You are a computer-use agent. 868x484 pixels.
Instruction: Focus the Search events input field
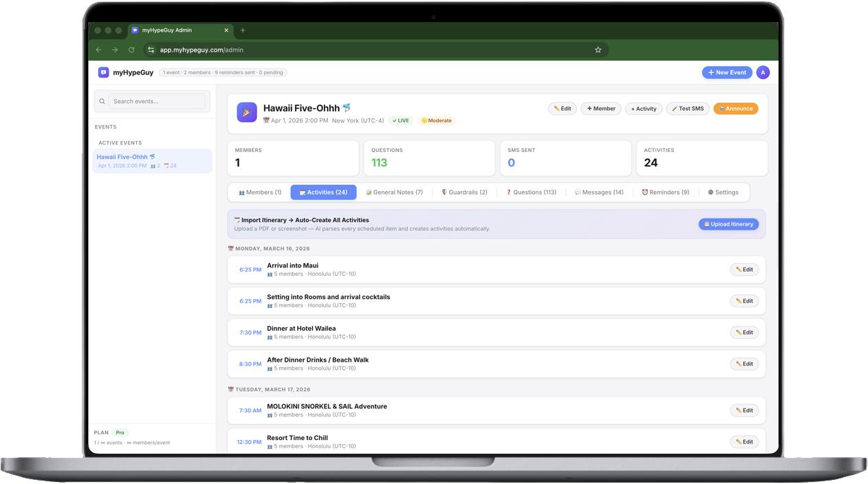[158, 101]
